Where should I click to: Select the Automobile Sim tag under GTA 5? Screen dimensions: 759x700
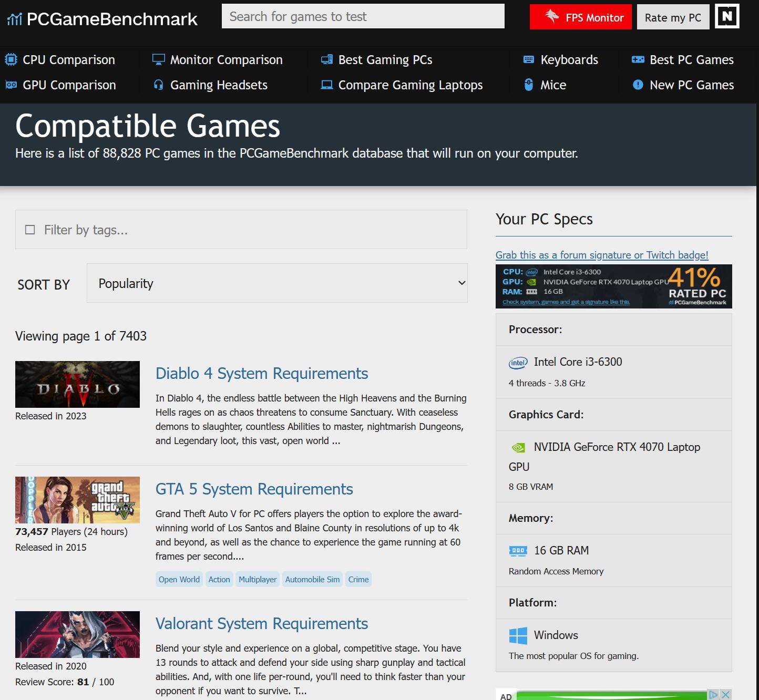312,579
